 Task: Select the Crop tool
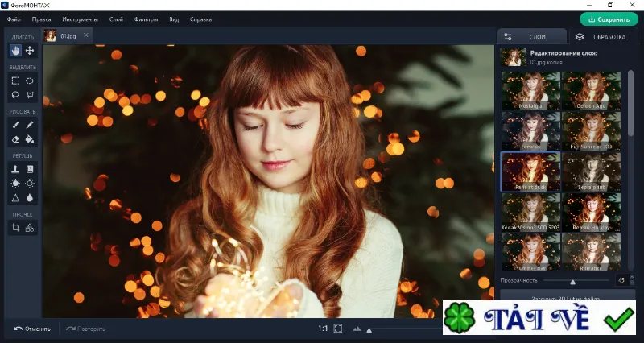tap(15, 228)
